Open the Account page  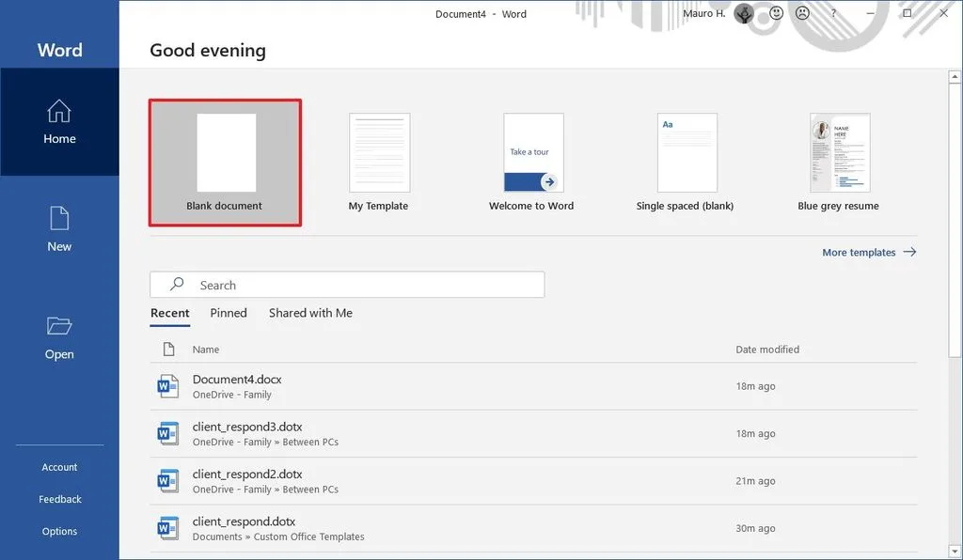pos(59,467)
